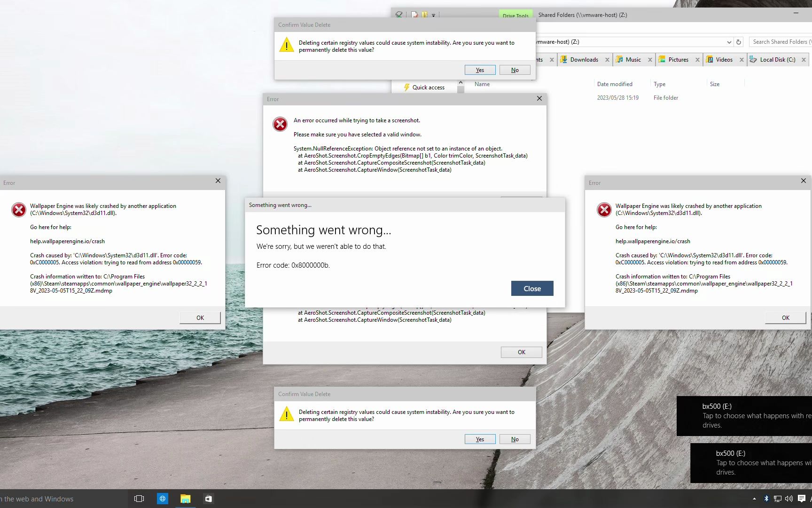Close the Videos tab with its X
Image resolution: width=812 pixels, height=508 pixels.
[742, 60]
